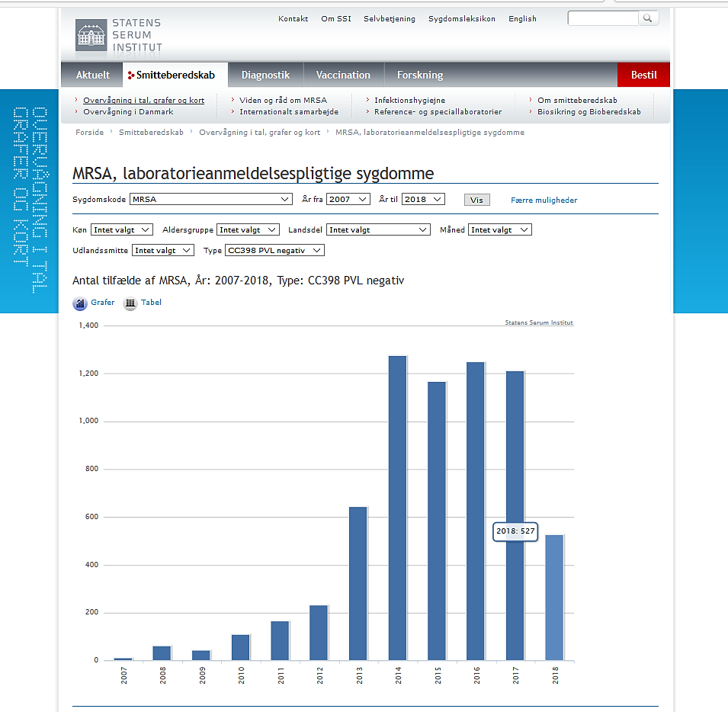728x712 pixels.
Task: Open the Sygdomskode MRSA dropdown
Action: click(x=211, y=199)
